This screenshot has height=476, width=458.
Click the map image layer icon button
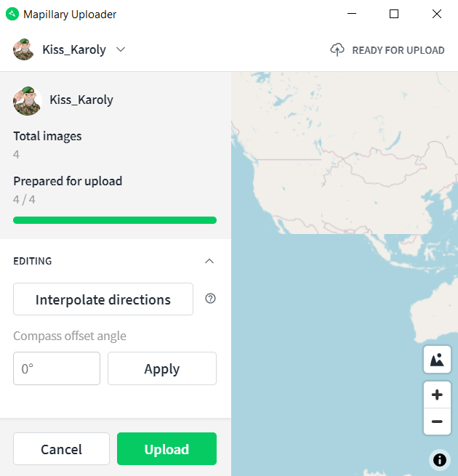point(437,360)
